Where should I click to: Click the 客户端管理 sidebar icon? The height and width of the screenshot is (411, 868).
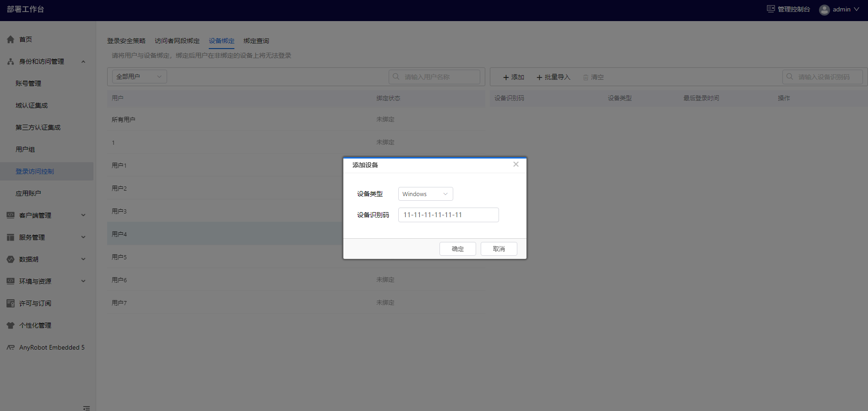11,215
